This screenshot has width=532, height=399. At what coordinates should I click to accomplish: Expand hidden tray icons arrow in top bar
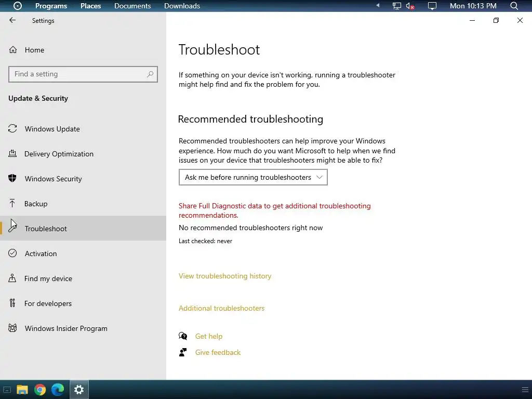pos(378,5)
